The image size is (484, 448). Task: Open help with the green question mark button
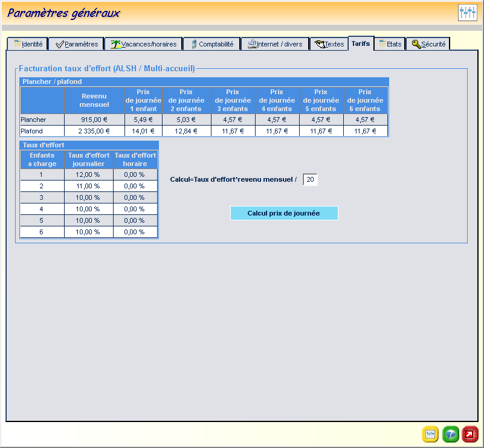point(450,434)
